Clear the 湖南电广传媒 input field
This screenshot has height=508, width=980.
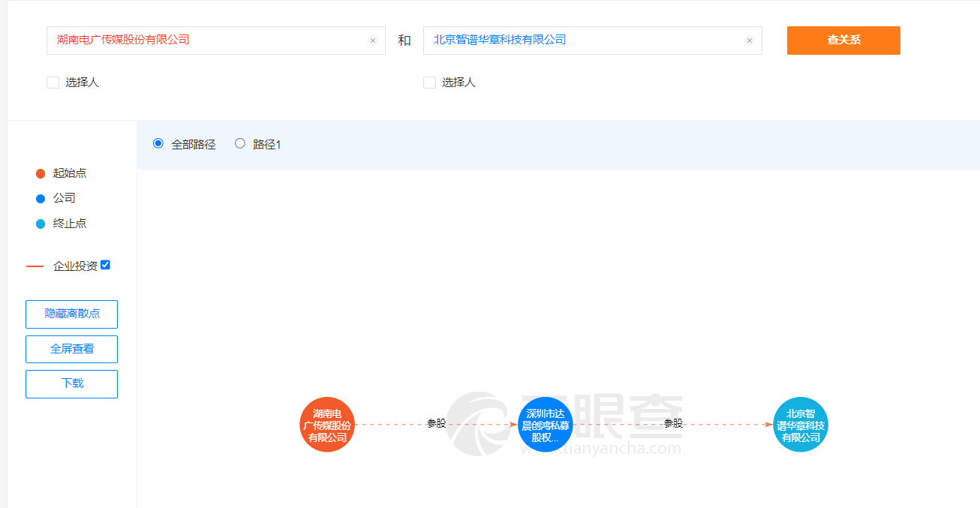(x=372, y=41)
